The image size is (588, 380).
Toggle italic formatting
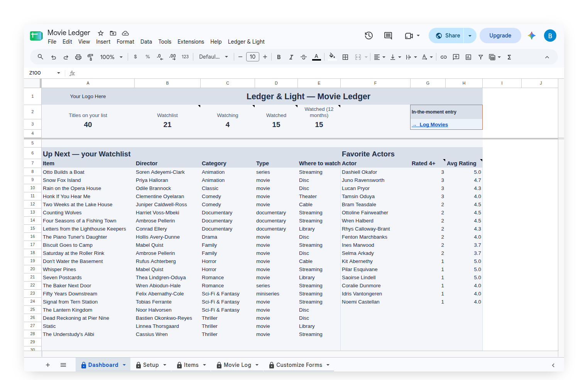pos(291,57)
